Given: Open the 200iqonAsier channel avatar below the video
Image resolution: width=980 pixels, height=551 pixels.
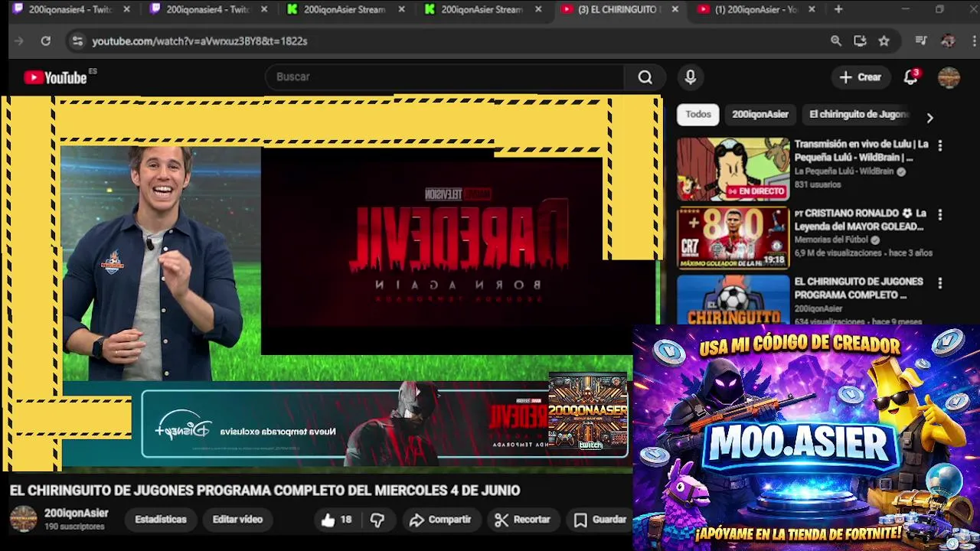Looking at the screenshot, I should [x=23, y=519].
